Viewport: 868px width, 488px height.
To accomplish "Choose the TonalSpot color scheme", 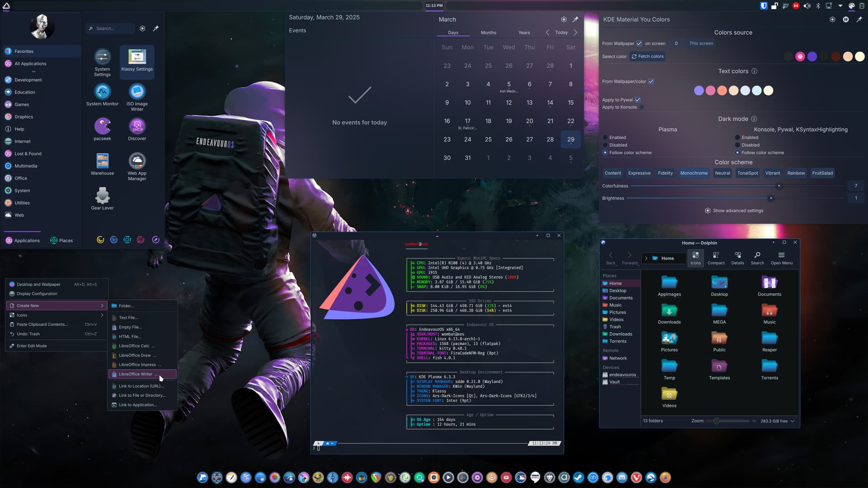I will pyautogui.click(x=747, y=173).
